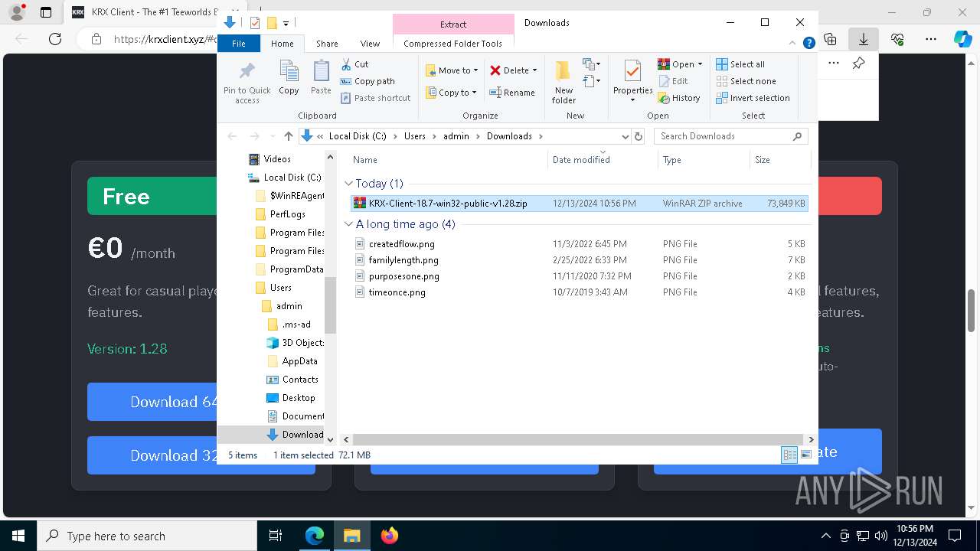Image resolution: width=980 pixels, height=551 pixels.
Task: Open Microsoft Edge taskbar icon
Action: tap(315, 536)
